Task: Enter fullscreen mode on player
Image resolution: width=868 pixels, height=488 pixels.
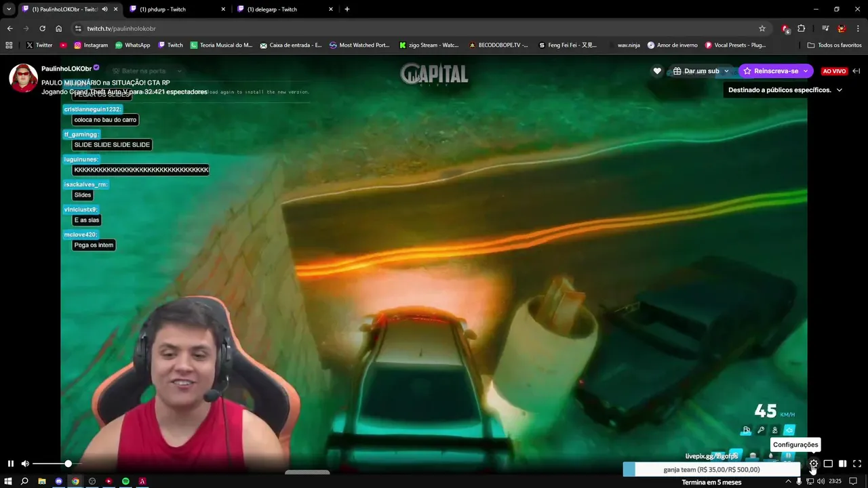Action: 857,464
